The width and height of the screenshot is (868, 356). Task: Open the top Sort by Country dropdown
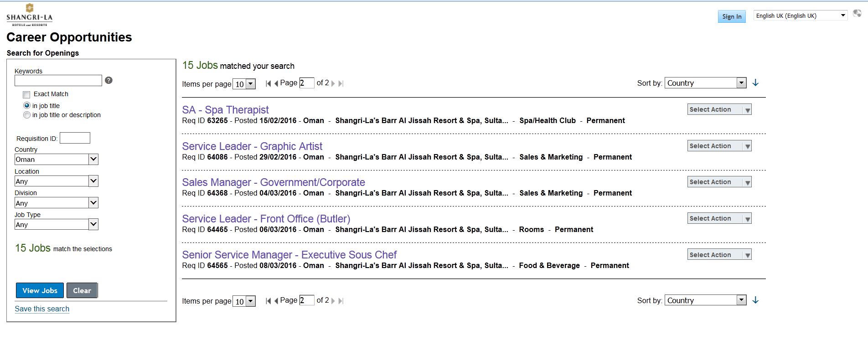pos(705,83)
